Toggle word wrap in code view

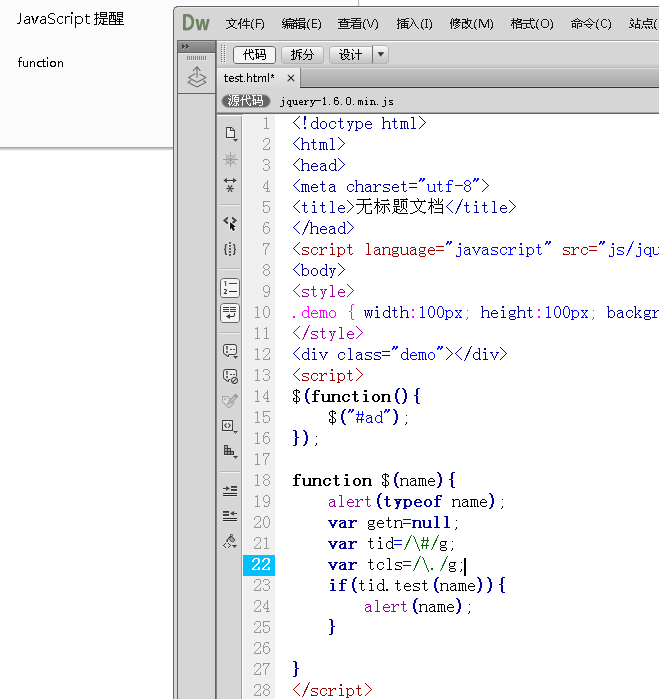point(230,313)
